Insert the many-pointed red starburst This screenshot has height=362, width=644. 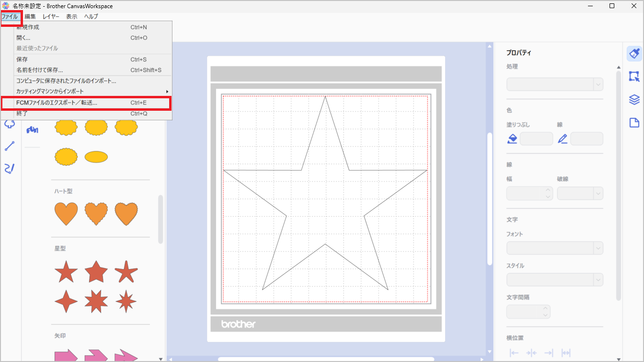click(x=126, y=302)
